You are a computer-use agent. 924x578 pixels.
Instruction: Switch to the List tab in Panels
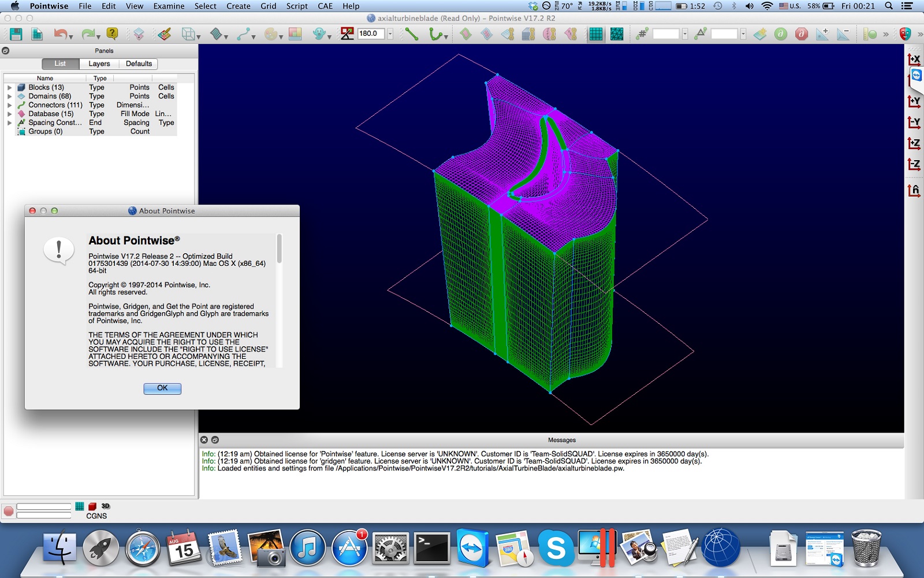pyautogui.click(x=60, y=64)
